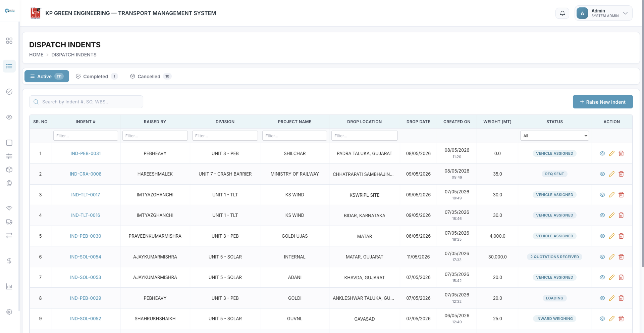Open the documents copy icon in sidebar

(9, 183)
